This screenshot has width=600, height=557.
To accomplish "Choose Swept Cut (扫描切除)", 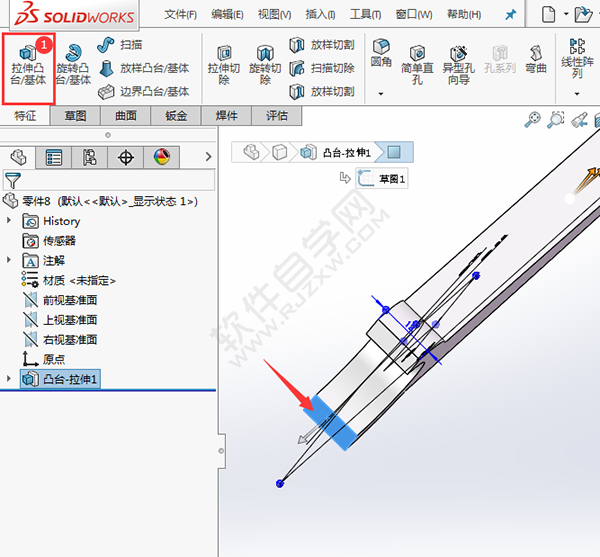I will point(322,68).
